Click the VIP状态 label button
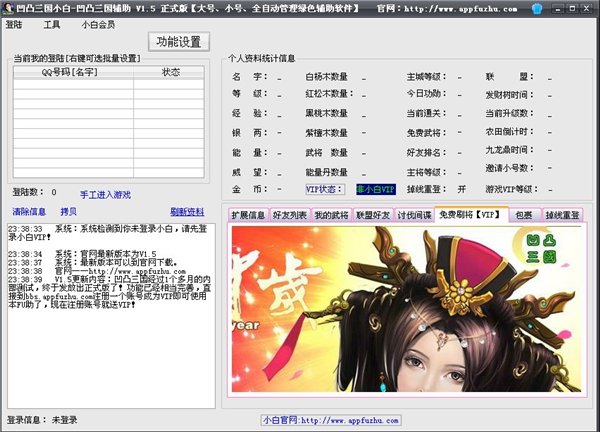The width and height of the screenshot is (600, 432). (325, 189)
